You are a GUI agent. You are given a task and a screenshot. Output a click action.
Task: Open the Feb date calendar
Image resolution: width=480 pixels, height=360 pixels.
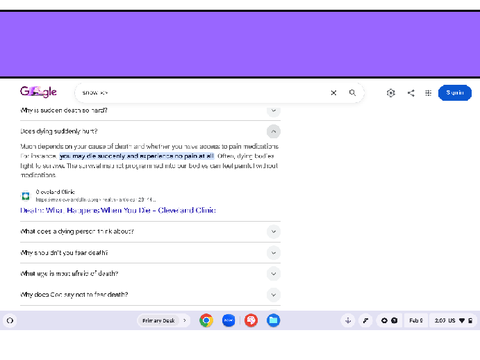coord(416,321)
